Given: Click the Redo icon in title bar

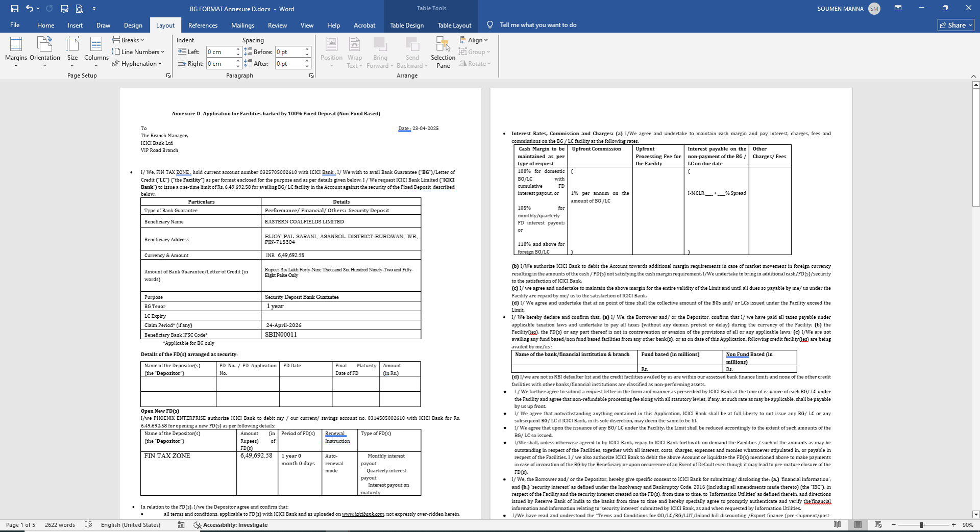Looking at the screenshot, I should click(50, 9).
